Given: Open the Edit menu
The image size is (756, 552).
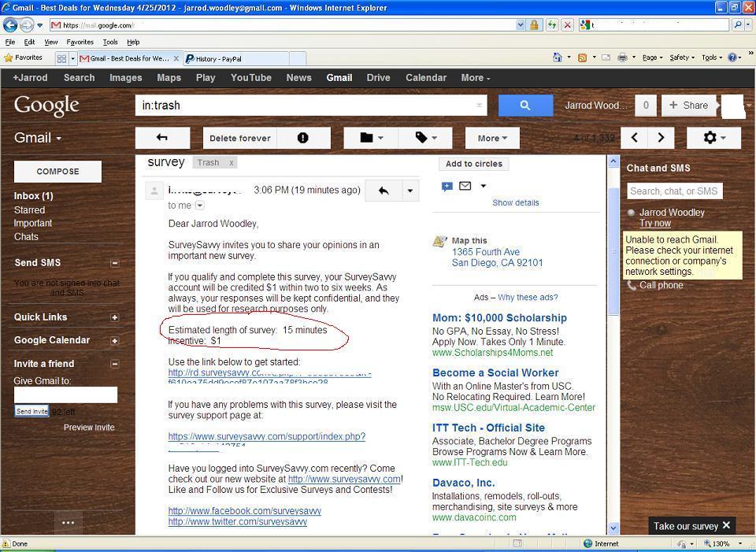Looking at the screenshot, I should [x=29, y=42].
